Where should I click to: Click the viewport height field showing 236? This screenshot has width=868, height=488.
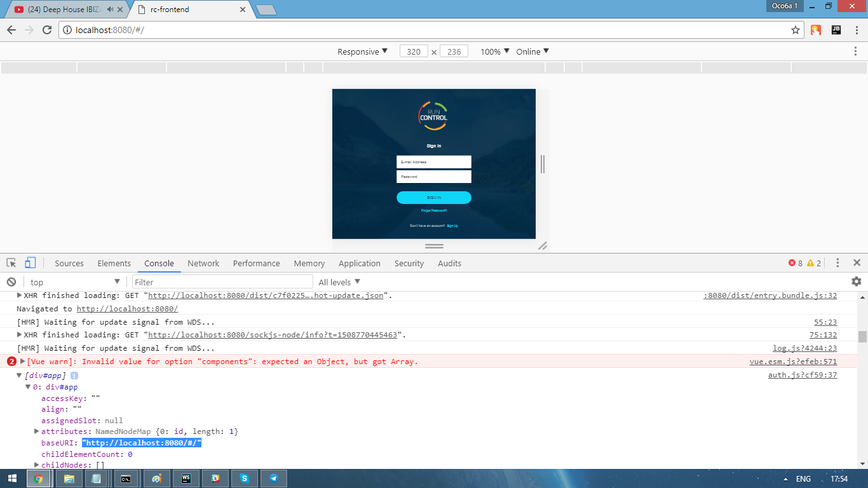click(x=454, y=51)
